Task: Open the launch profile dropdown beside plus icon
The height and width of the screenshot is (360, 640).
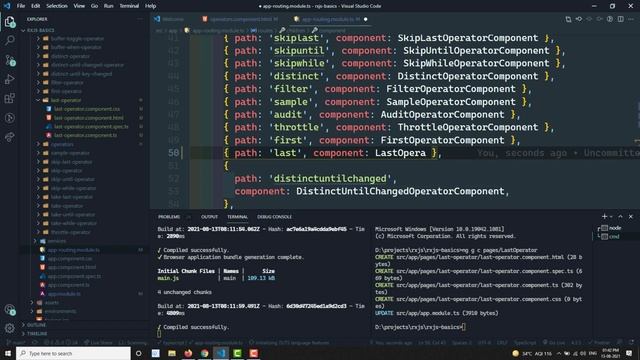Action: pos(611,216)
